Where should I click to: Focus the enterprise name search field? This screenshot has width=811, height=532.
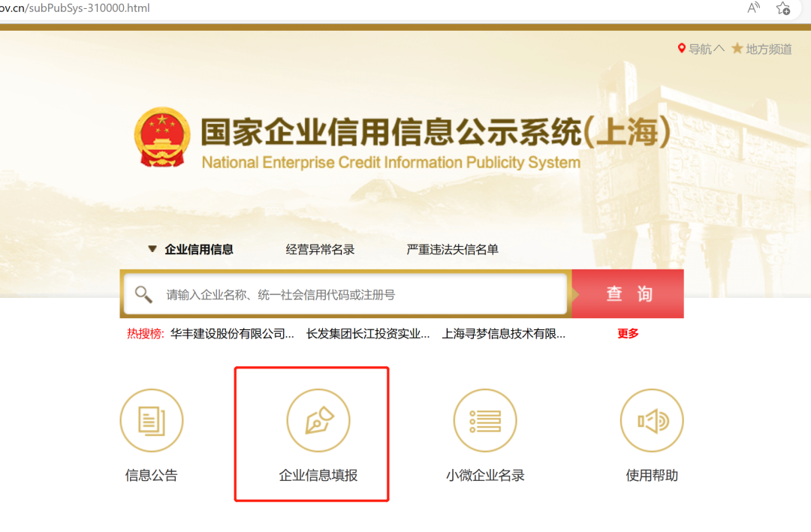click(345, 294)
